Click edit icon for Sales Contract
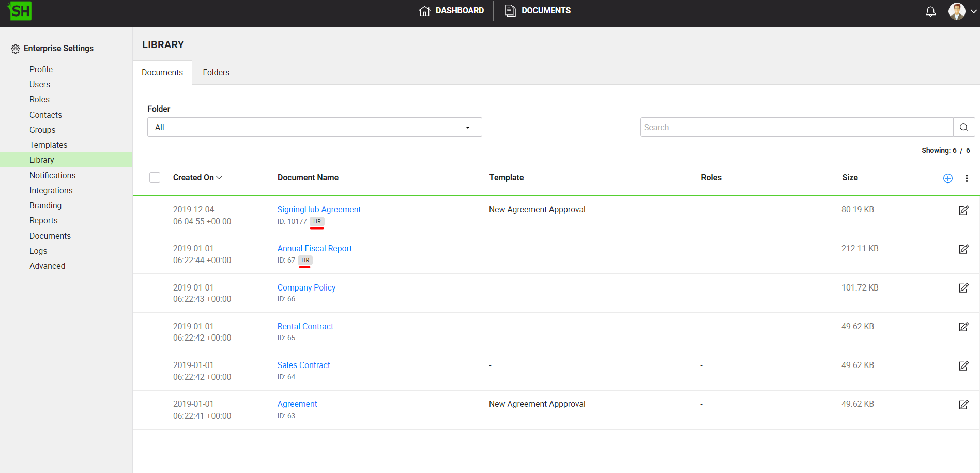 click(x=963, y=366)
